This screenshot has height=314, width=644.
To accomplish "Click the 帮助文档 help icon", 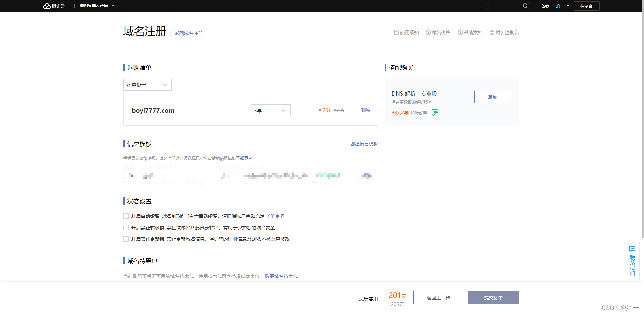I will click(460, 32).
